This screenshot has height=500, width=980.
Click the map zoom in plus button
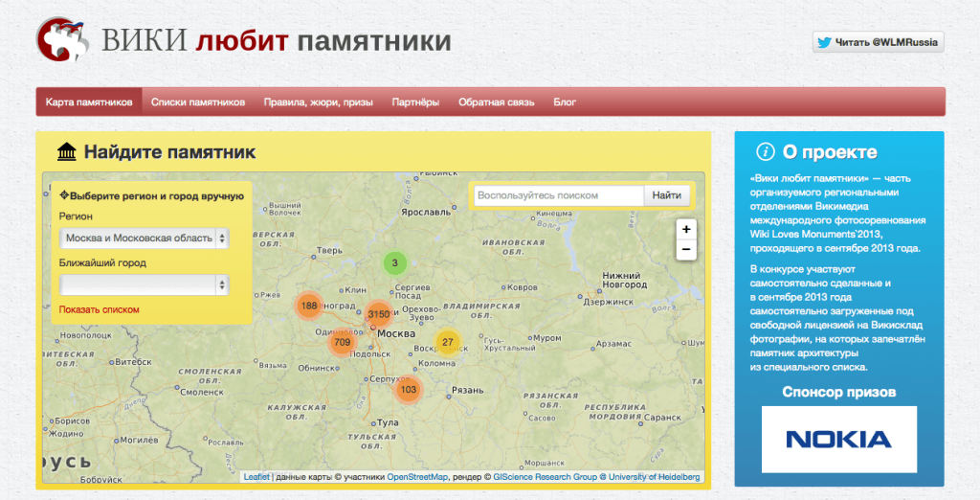tap(685, 230)
